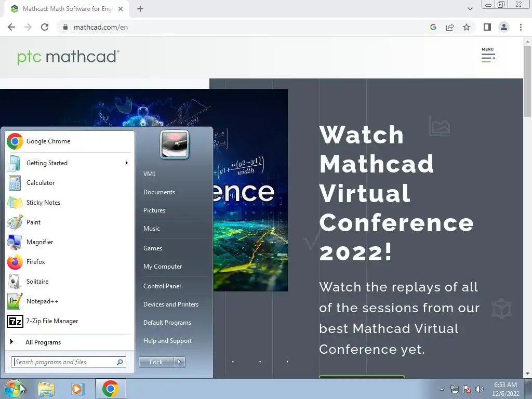Click Chrome forward arrow

click(28, 27)
